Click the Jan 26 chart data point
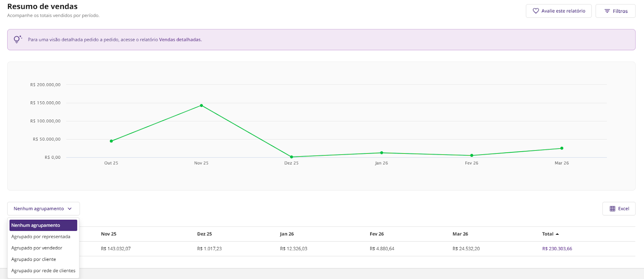Viewport: 644px width, 279px height. click(382, 153)
